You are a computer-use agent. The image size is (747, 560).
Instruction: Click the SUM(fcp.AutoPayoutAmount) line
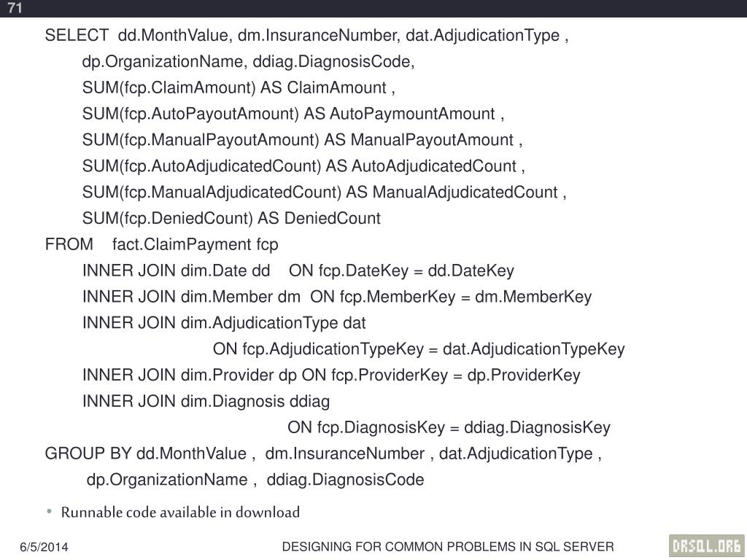click(x=293, y=114)
